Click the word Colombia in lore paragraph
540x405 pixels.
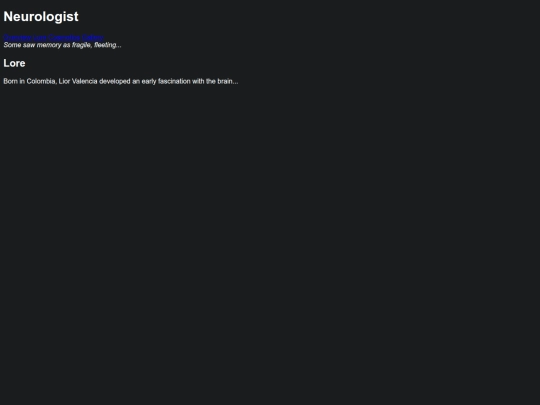(x=41, y=81)
